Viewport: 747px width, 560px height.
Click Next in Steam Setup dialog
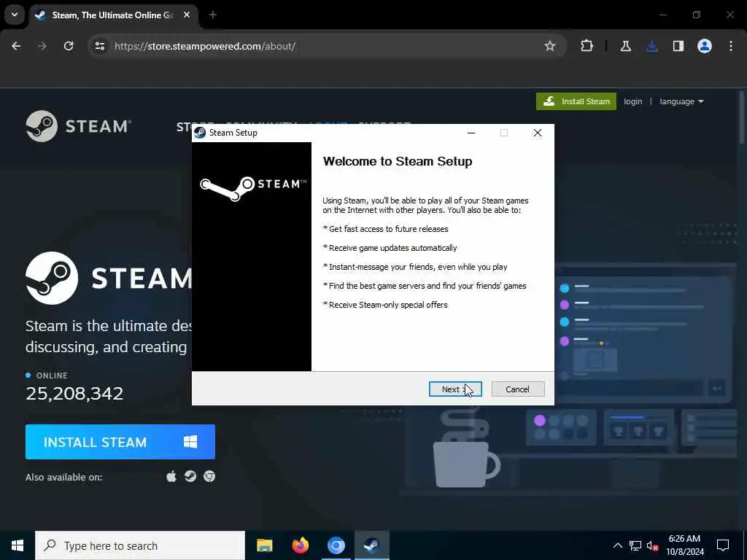coord(455,389)
